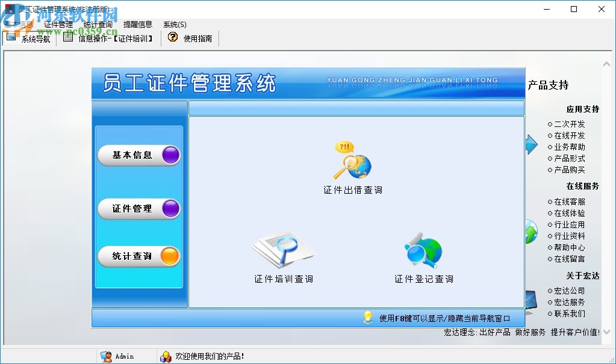Click the 信息操作-【证件培训】 grid toolbar icon
Viewport: 616px width, 364px height.
click(x=67, y=36)
